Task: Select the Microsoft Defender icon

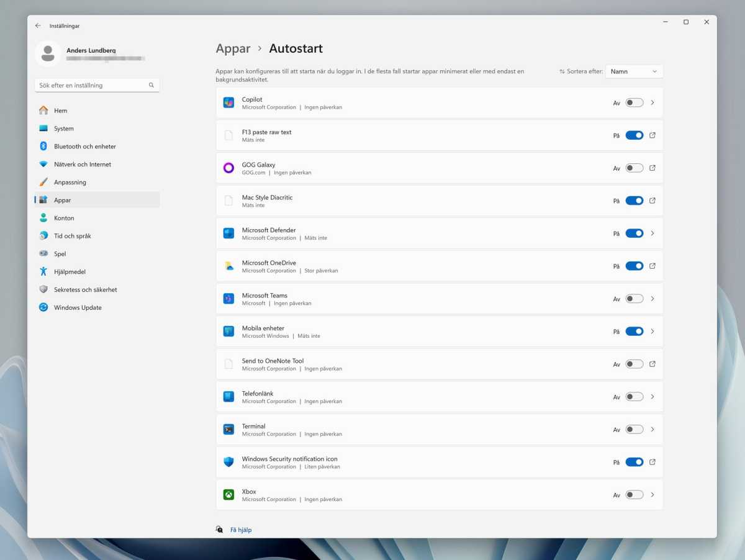Action: click(x=228, y=233)
